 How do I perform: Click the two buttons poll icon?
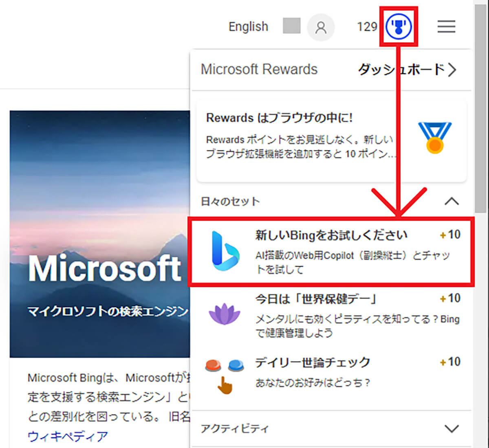[225, 376]
